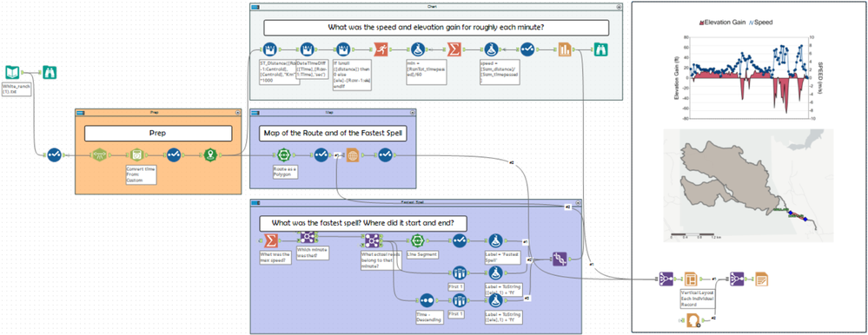
Task: Click the Summarize tool labeled max speed
Action: (271, 240)
